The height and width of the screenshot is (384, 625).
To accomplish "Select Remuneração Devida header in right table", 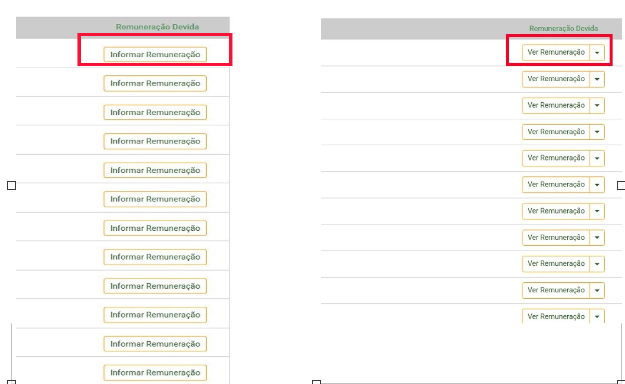I will click(x=564, y=28).
